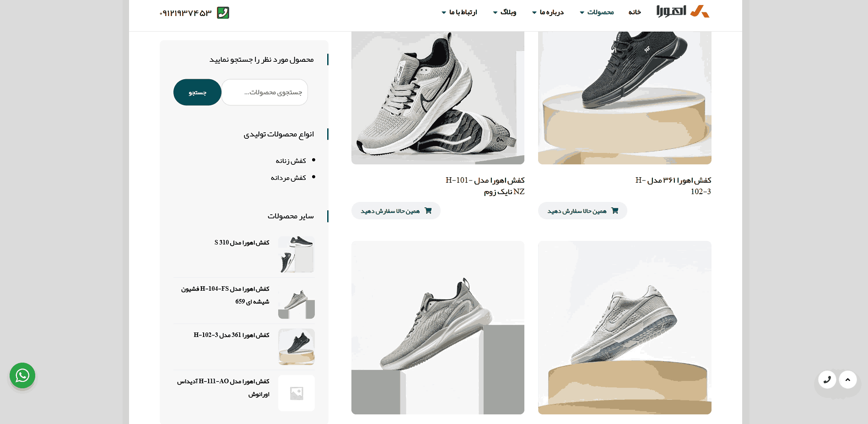Open sidebar link H-111-AO آدیداس
This screenshot has width=868, height=424.
point(223,388)
